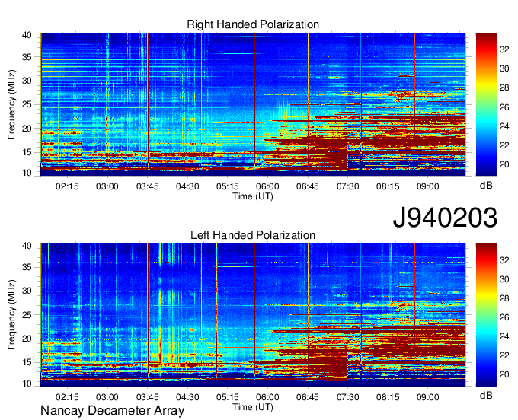The height and width of the screenshot is (420, 518).
Task: Click the color bar beside the Left Handed plot
Action: 486,315
